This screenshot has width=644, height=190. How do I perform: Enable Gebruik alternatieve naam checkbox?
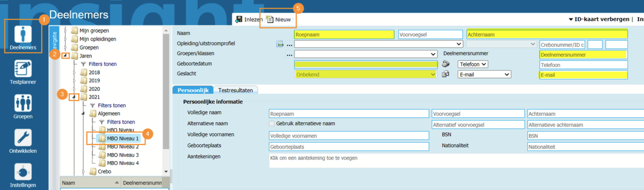tap(272, 123)
